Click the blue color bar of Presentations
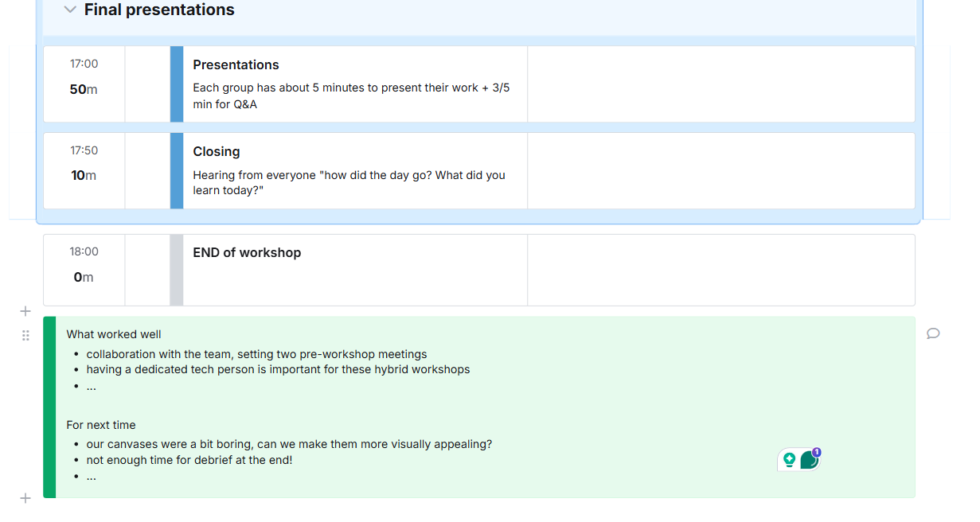 point(177,84)
